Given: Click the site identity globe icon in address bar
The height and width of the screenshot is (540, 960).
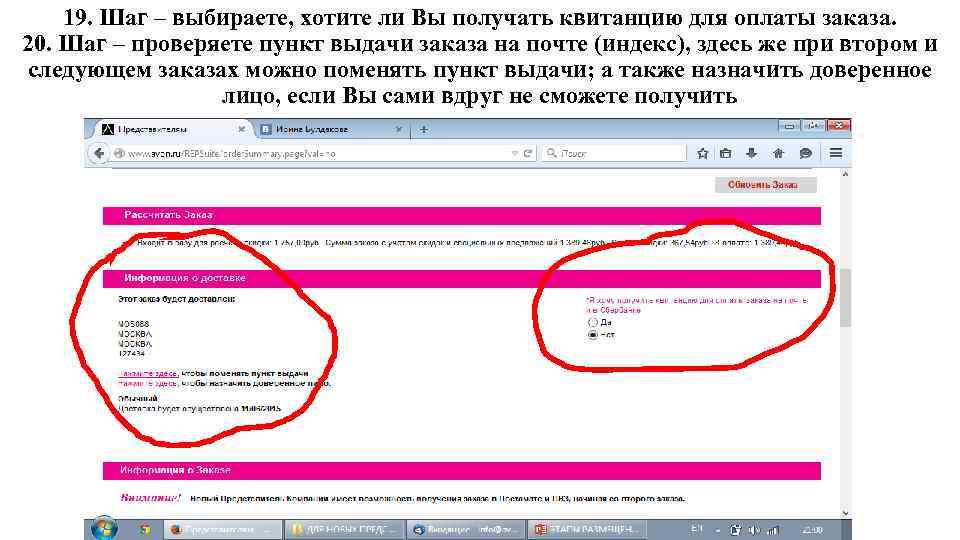Looking at the screenshot, I should (119, 153).
